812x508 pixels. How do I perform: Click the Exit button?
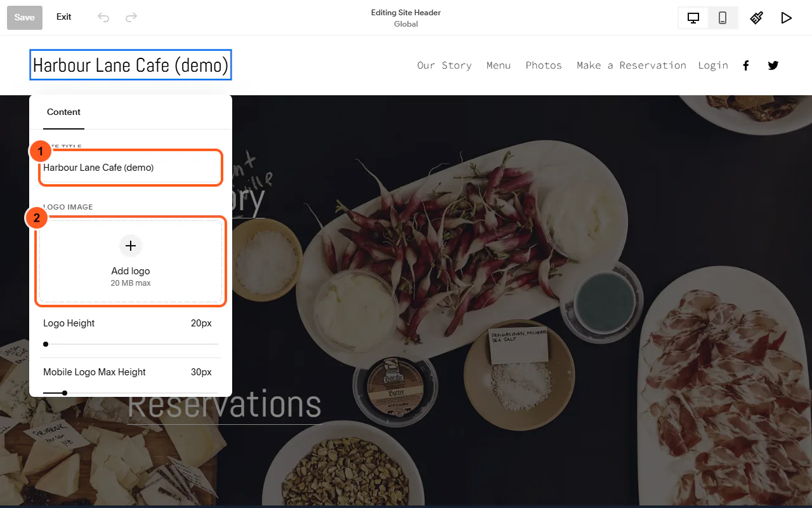tap(64, 17)
